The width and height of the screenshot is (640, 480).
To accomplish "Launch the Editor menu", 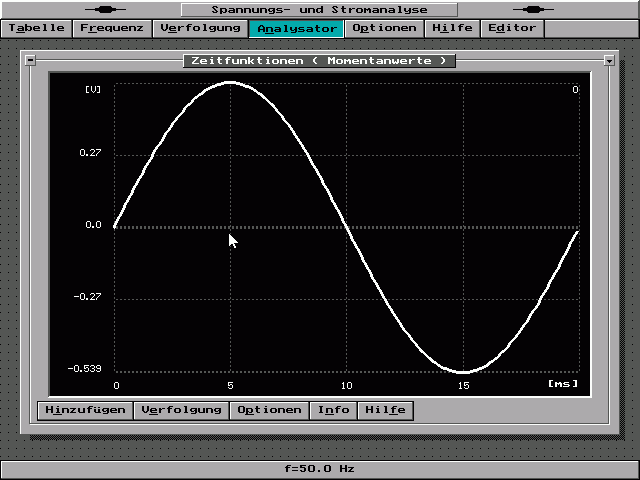I will click(512, 28).
